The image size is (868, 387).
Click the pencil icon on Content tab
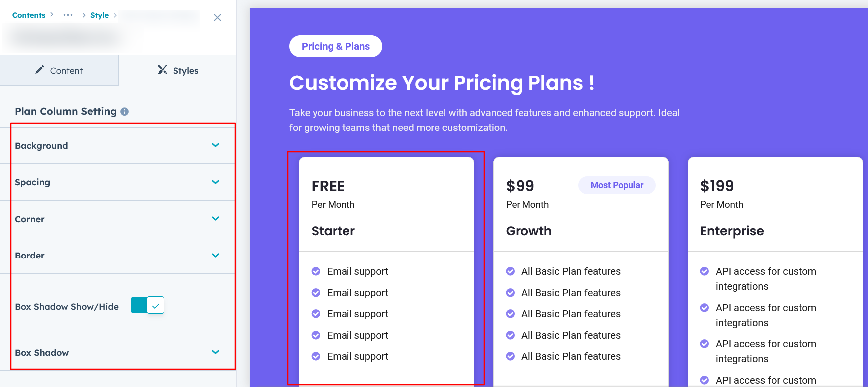click(x=40, y=70)
